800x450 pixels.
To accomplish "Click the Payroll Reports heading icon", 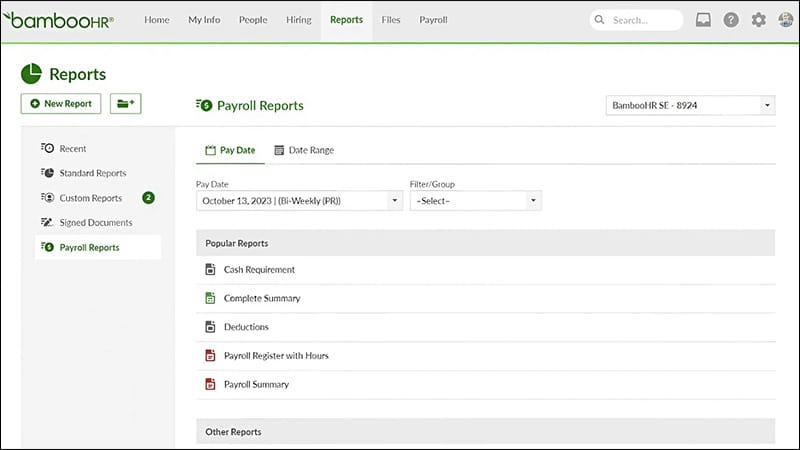I will (x=204, y=105).
